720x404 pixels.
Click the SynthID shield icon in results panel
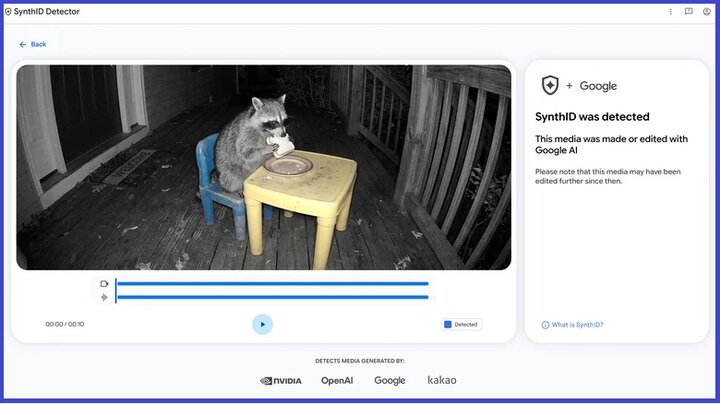click(550, 85)
